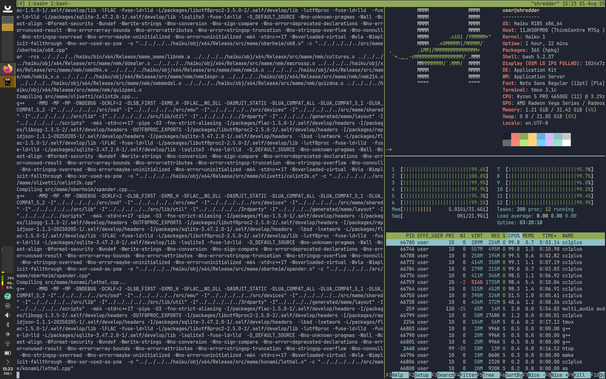Click F8 Nice + in htop footer

point(558,375)
